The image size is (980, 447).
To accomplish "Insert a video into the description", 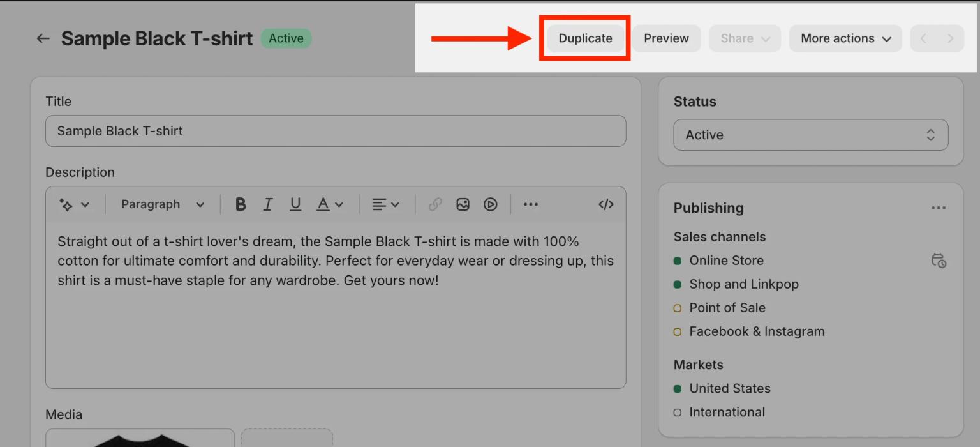I will pos(490,204).
